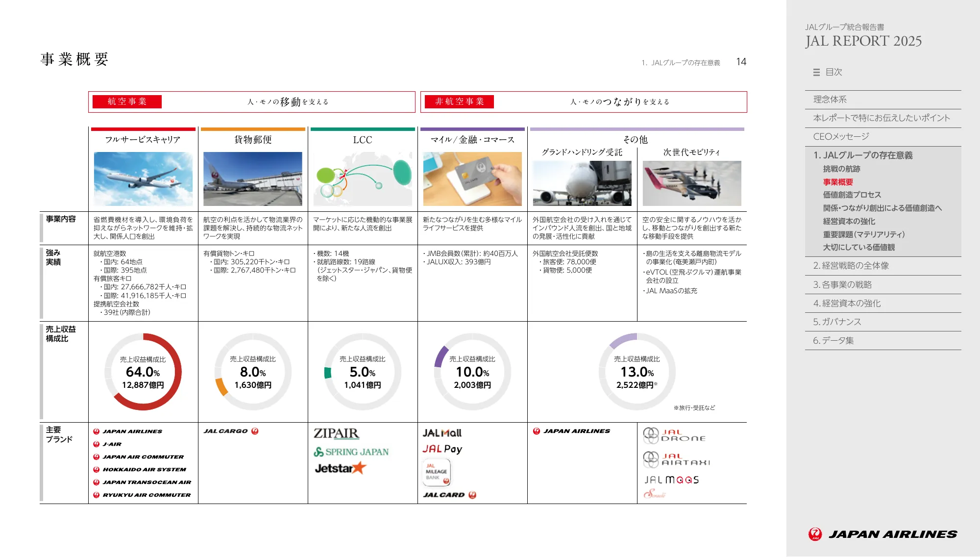980x557 pixels.
Task: Click the JAL DRONE logo
Action: click(x=674, y=435)
